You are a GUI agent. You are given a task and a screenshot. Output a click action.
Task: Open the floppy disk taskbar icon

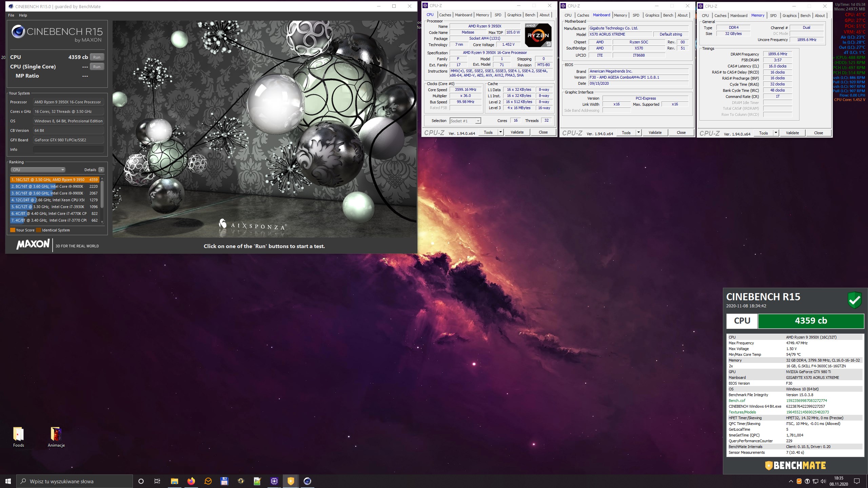click(224, 481)
